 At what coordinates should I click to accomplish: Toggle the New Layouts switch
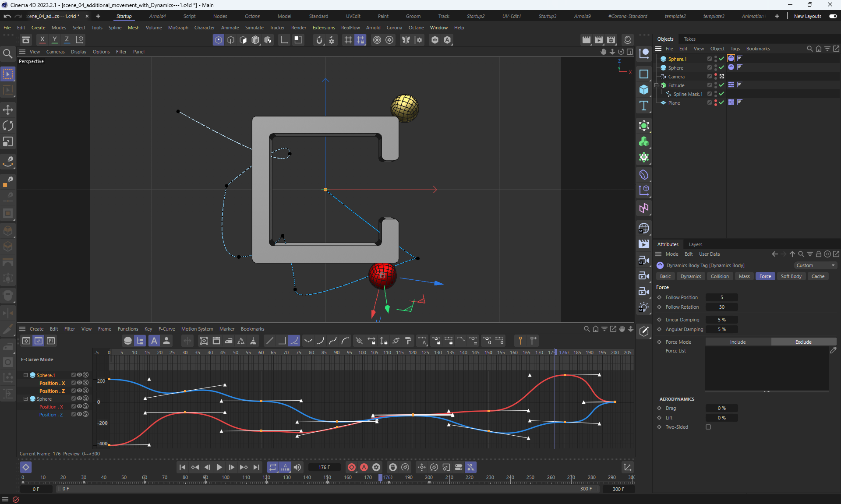click(833, 16)
